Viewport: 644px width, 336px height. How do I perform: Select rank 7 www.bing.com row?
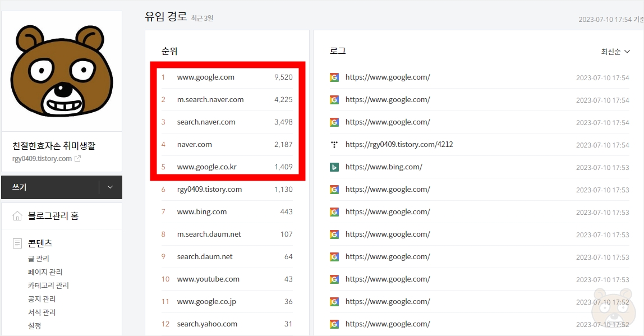pos(227,212)
